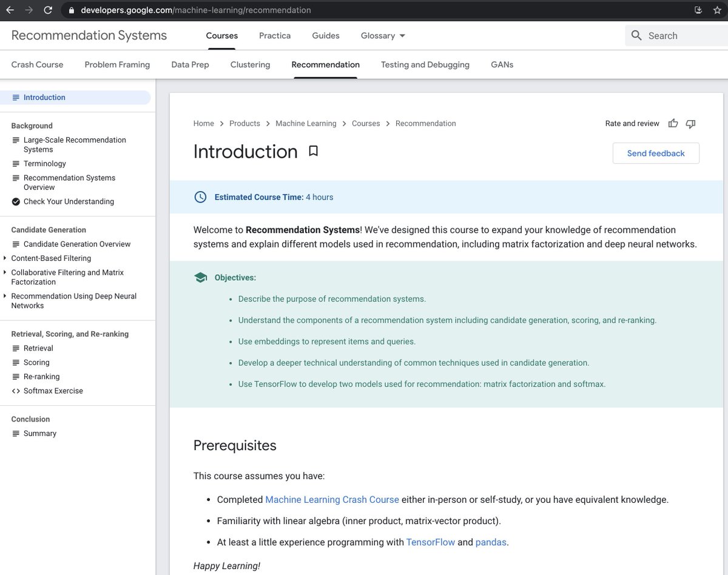728x575 pixels.
Task: Rate the page with thumbs down
Action: pos(690,123)
